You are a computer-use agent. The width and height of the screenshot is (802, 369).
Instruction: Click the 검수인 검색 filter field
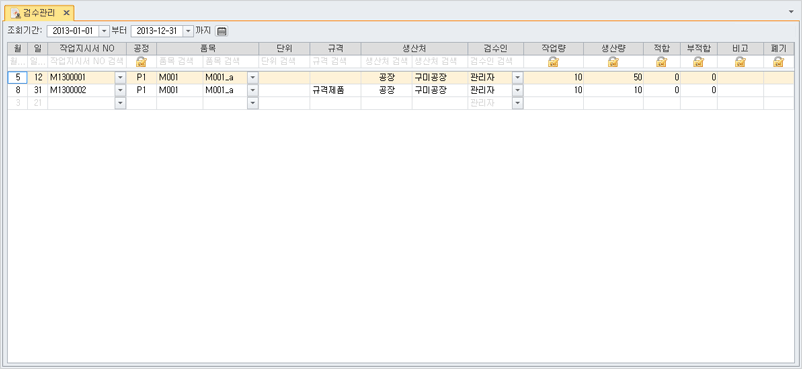pos(495,62)
